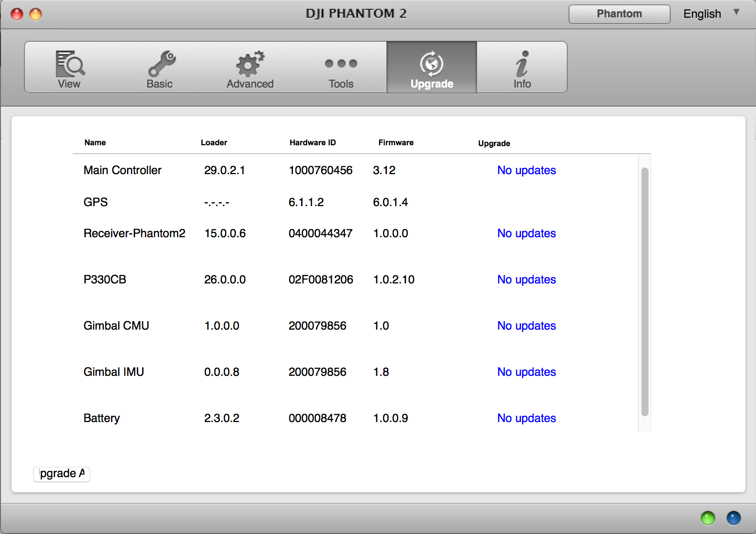
Task: Click the yellow minimize window button
Action: [36, 14]
